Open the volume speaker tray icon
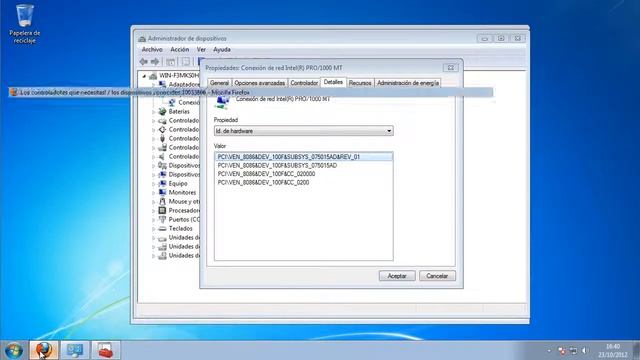 [584, 351]
